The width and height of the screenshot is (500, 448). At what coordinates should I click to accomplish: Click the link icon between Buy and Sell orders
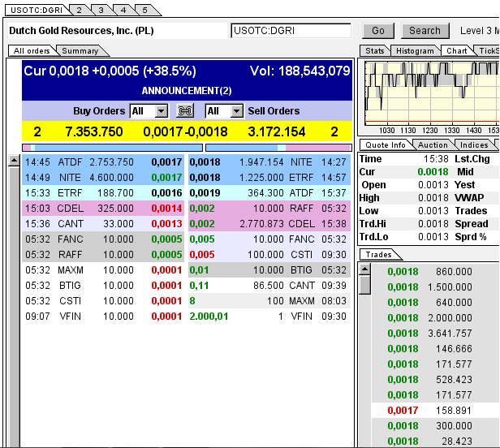click(x=185, y=111)
